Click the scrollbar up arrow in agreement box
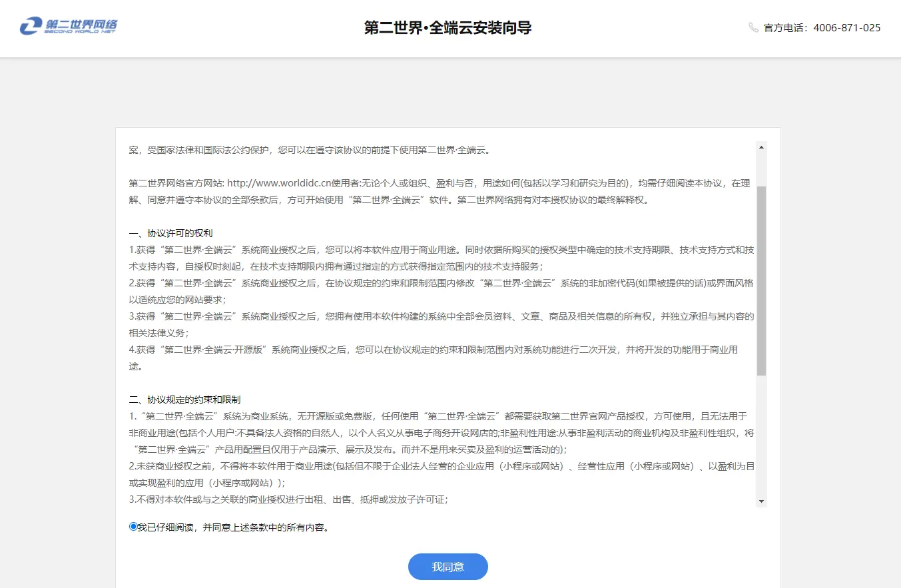This screenshot has width=901, height=588. 761,147
